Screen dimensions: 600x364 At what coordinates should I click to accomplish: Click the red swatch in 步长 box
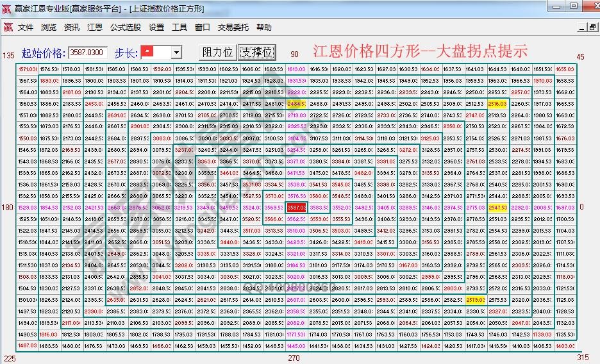[147, 50]
